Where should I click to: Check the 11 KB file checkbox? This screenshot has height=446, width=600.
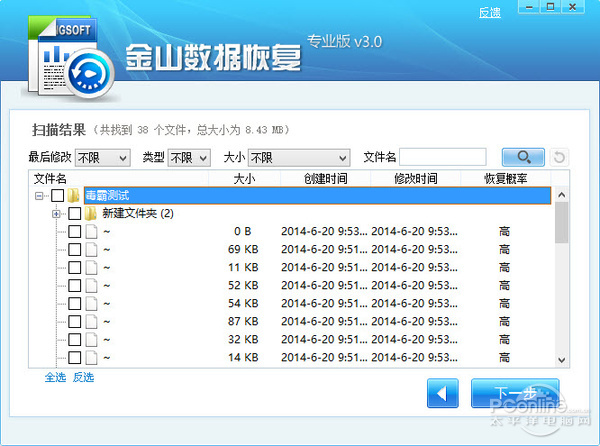(75, 267)
